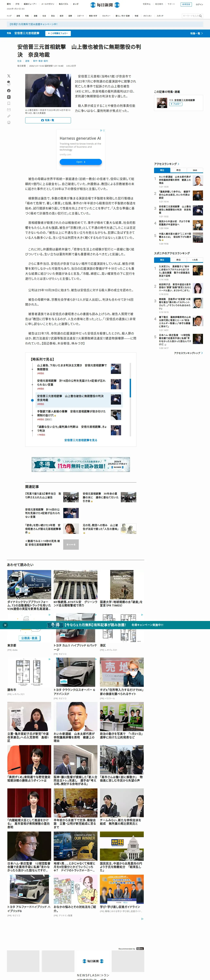Click the 事件・事故・裁判 category tag
This screenshot has width=210, height=980.
pos(40,61)
